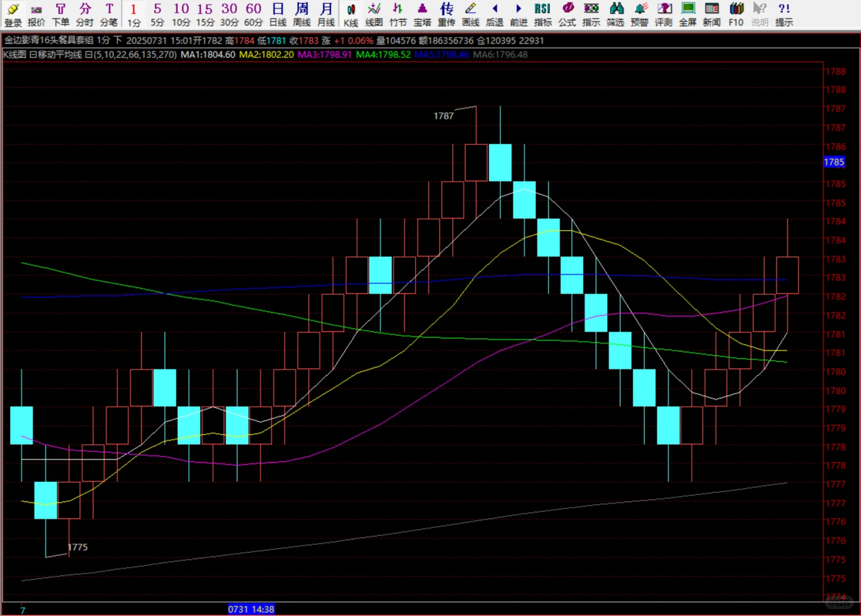Open the 新闻 news panel
This screenshot has width=861, height=616.
(x=712, y=15)
